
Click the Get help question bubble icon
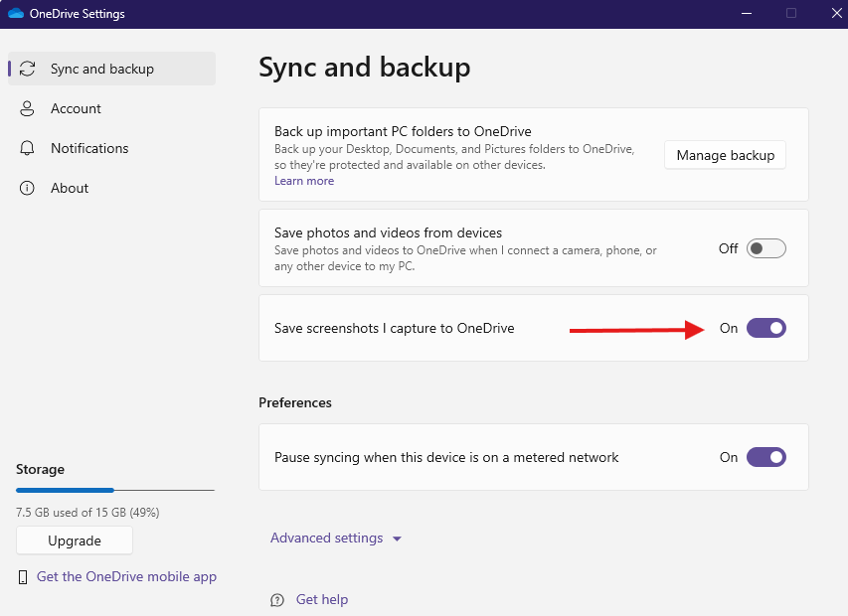[x=277, y=600]
